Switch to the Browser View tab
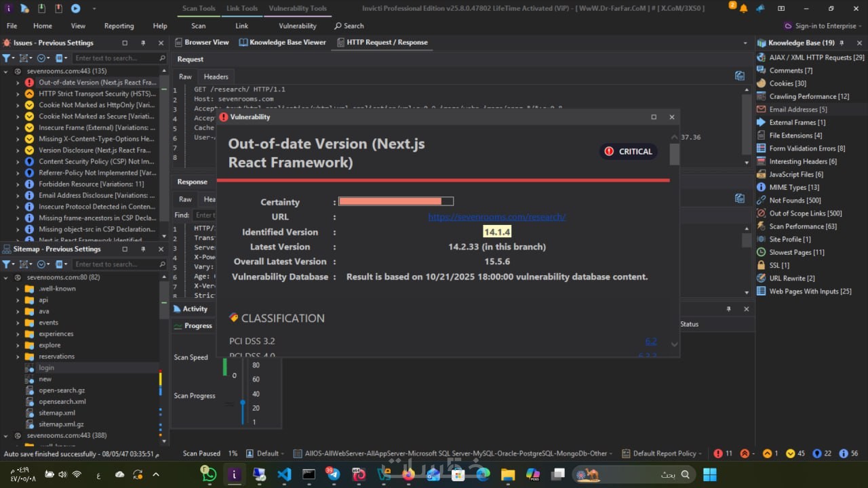The height and width of the screenshot is (488, 868). click(x=202, y=42)
